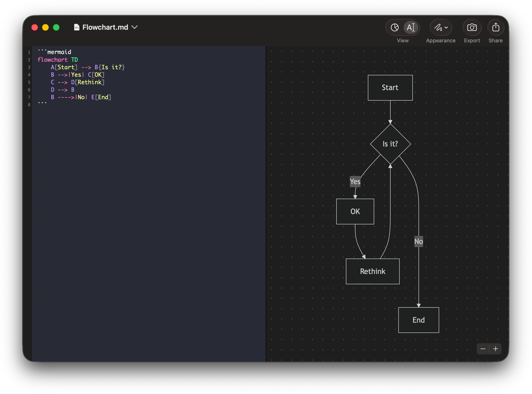This screenshot has height=394, width=532.
Task: Click the Flowchart.md file name
Action: [105, 27]
